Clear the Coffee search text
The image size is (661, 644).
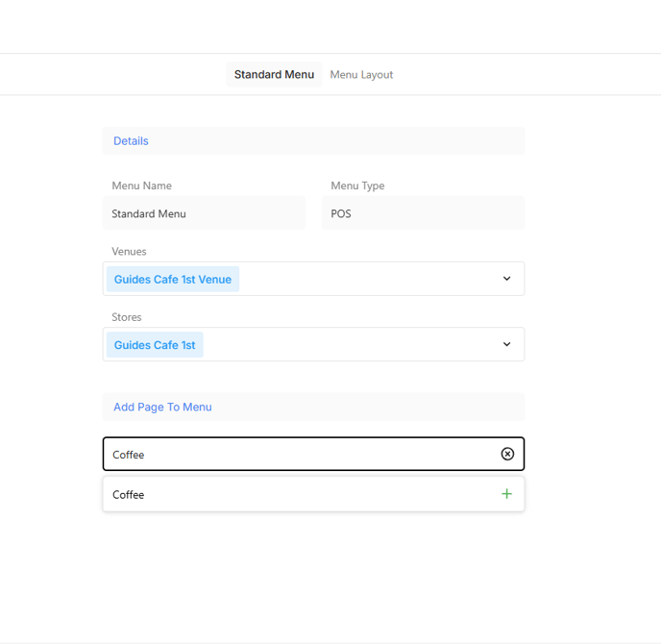(x=507, y=454)
